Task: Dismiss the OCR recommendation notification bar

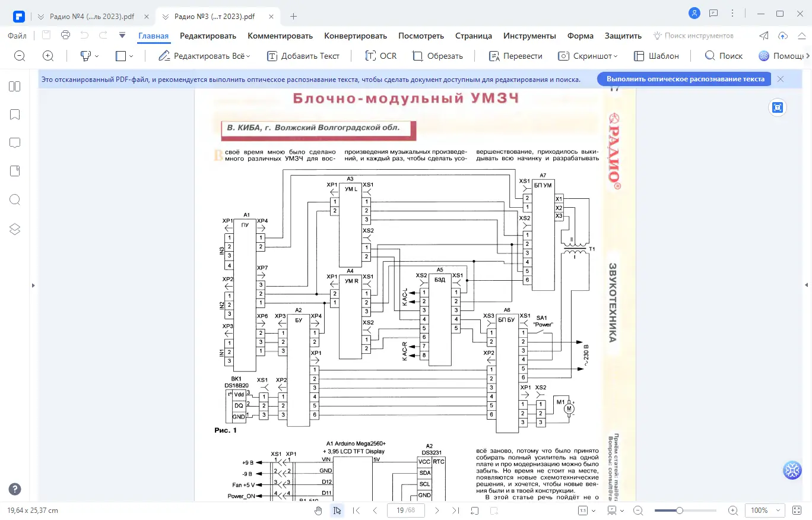Action: pyautogui.click(x=781, y=78)
